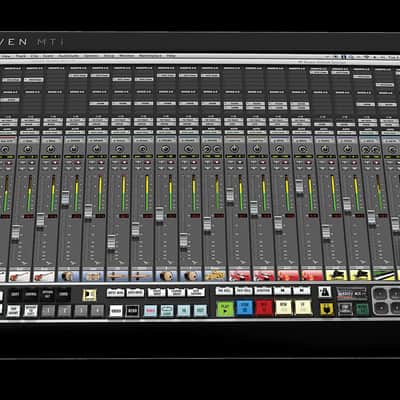Click the first of the four gray numbered buttons
This screenshot has height=400, width=400.
[x=48, y=311]
